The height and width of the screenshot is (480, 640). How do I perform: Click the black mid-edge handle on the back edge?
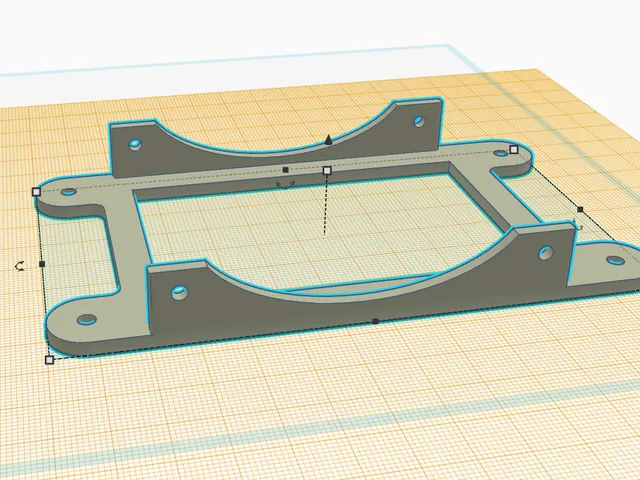coord(285,170)
